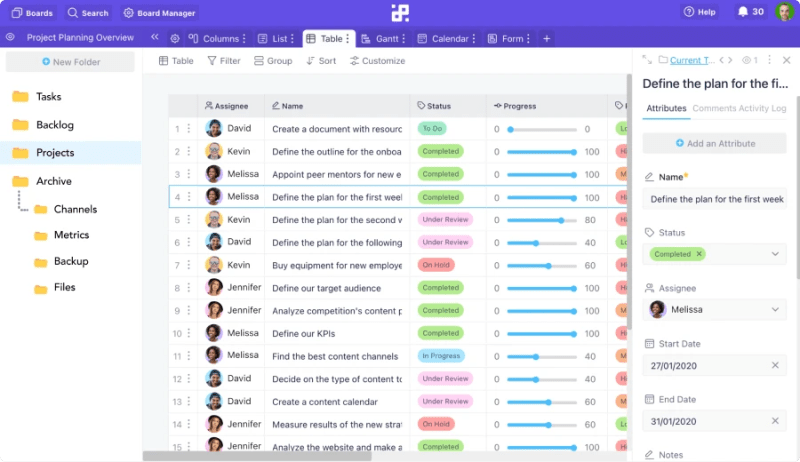Open the Files subfolder
Screen dimensions: 800x462
coord(64,287)
